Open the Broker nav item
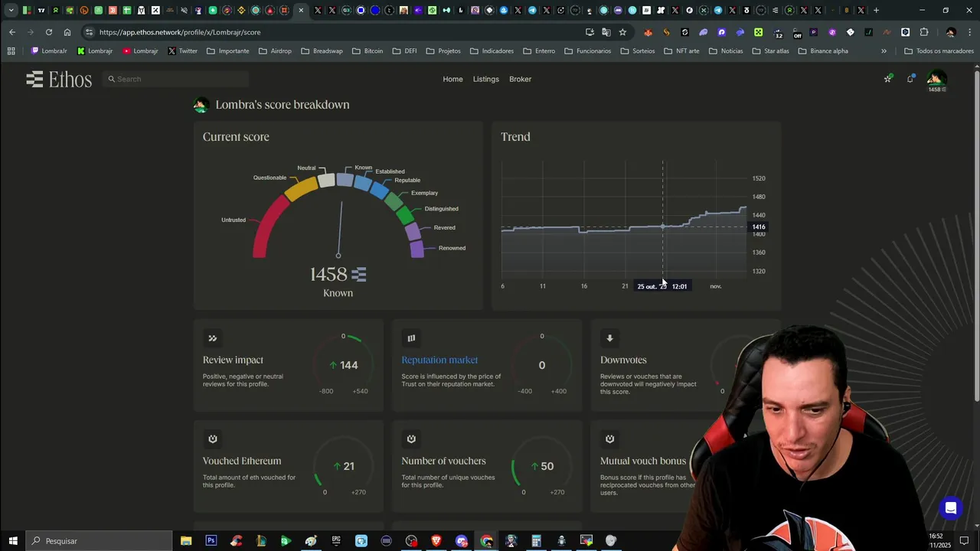 click(x=520, y=79)
